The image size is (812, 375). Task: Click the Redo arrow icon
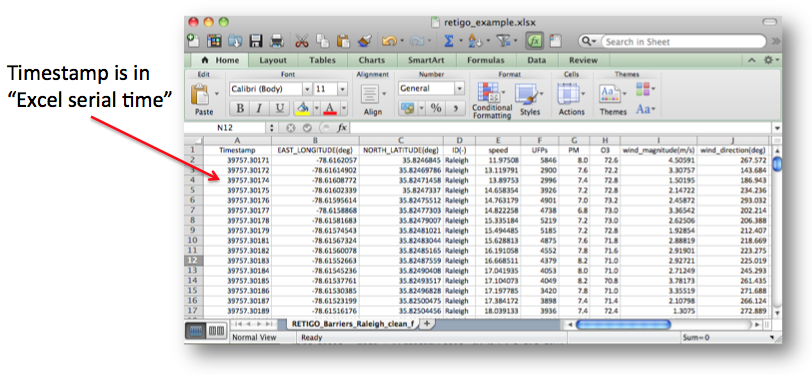(x=416, y=41)
